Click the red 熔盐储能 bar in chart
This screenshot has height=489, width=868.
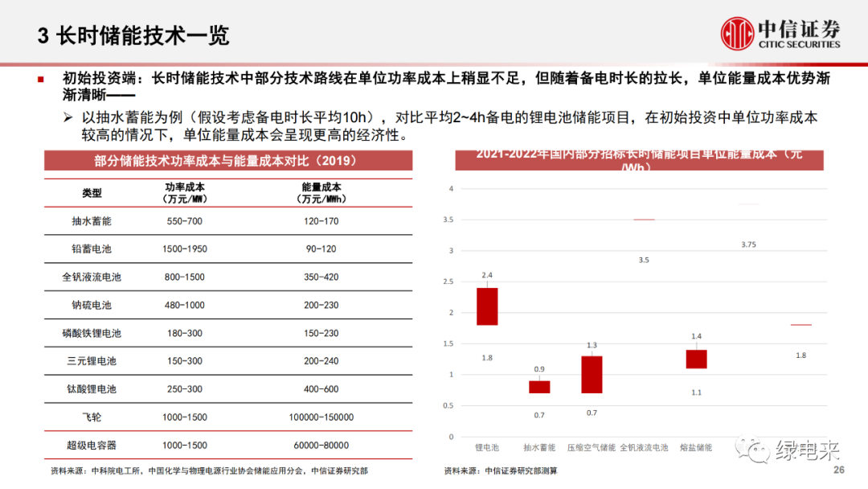(x=696, y=359)
